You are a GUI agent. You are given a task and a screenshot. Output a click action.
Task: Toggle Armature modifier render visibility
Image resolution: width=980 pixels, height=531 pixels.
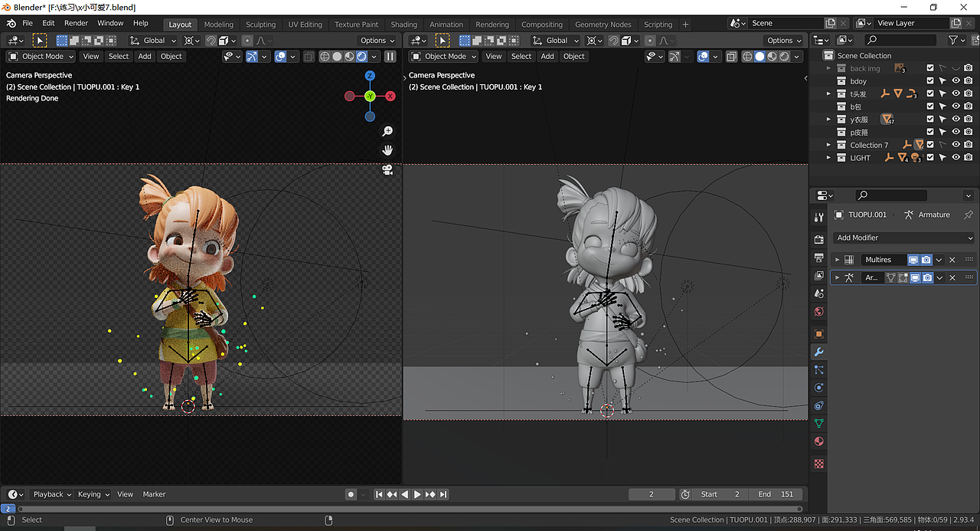927,277
